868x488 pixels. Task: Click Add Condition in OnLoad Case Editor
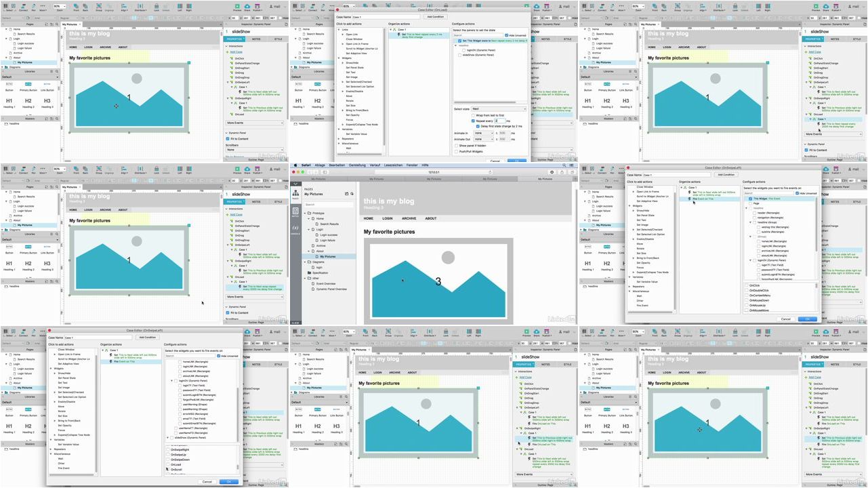pyautogui.click(x=436, y=17)
